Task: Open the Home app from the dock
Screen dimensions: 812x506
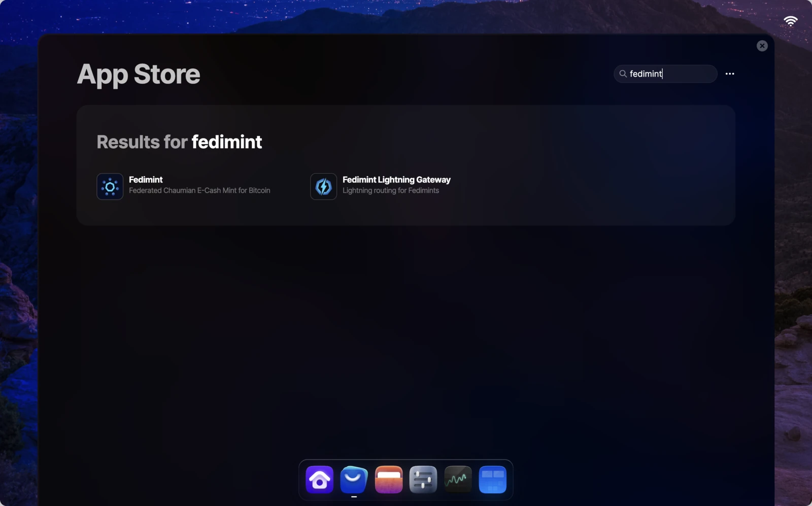Action: tap(319, 479)
